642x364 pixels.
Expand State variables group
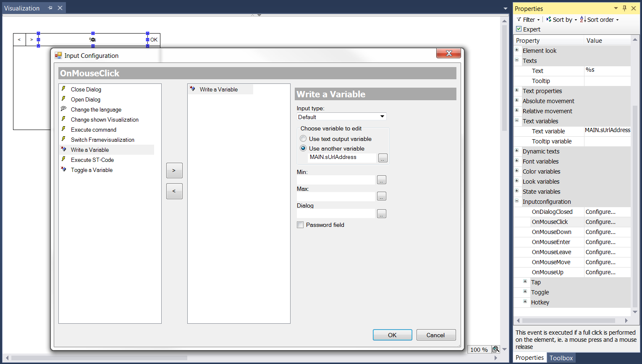tap(517, 191)
